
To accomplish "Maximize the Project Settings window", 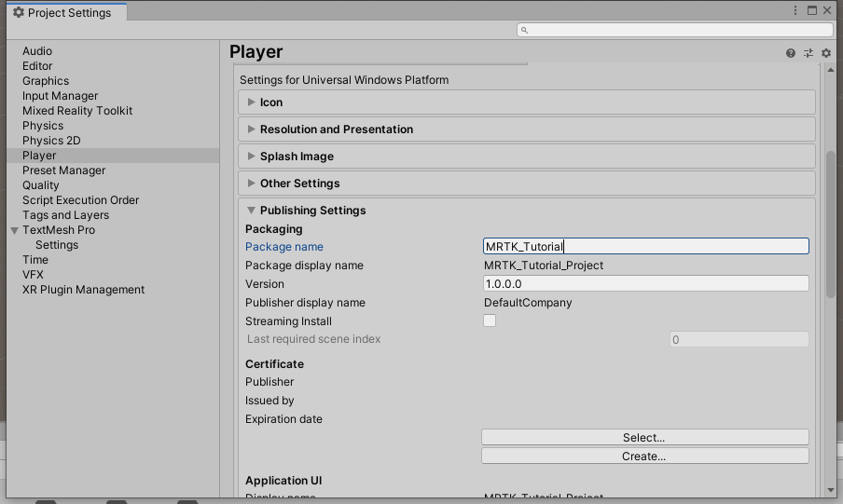I will [812, 10].
